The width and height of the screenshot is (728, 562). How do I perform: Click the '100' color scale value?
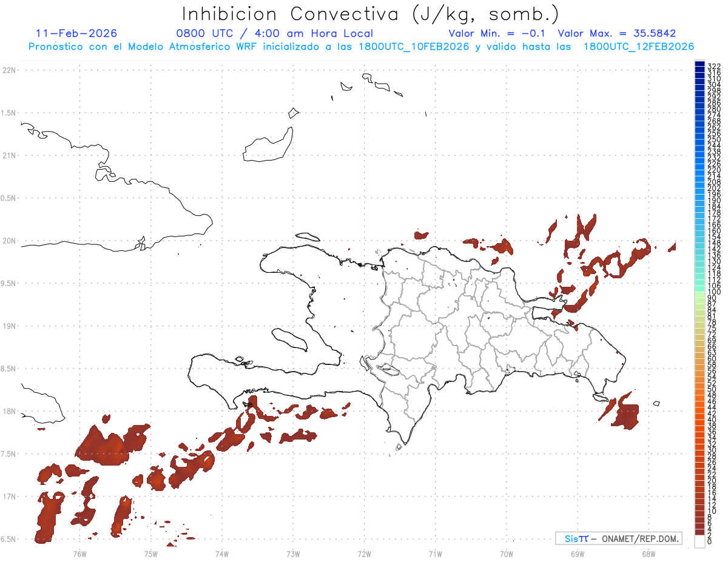coord(714,292)
